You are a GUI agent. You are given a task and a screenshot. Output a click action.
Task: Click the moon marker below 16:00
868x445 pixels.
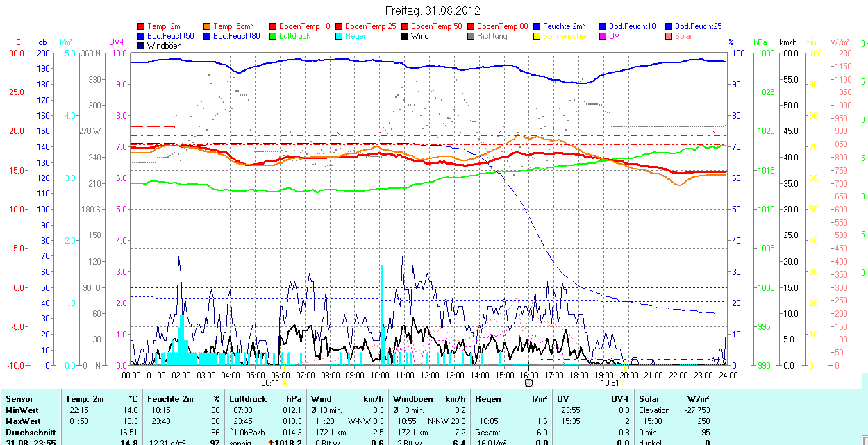(528, 383)
